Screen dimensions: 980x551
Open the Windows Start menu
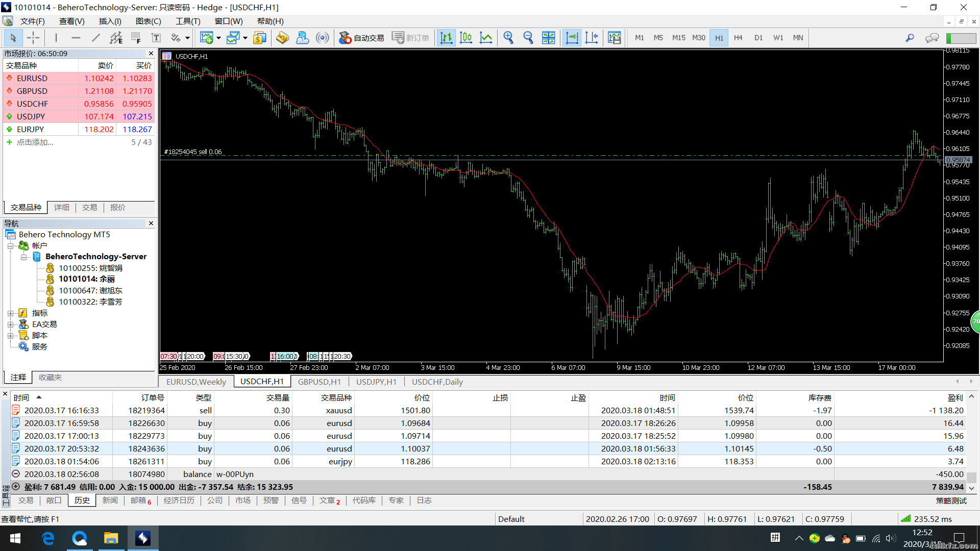point(15,538)
